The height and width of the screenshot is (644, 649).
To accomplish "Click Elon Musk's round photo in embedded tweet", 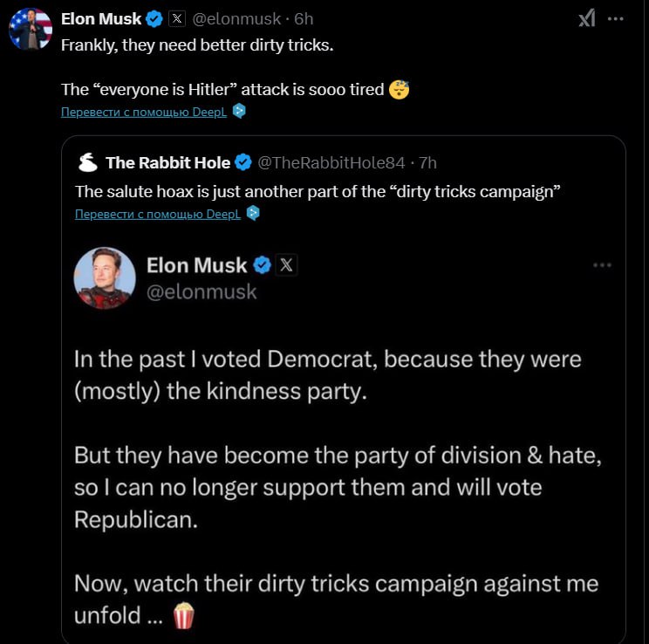I will click(x=105, y=278).
